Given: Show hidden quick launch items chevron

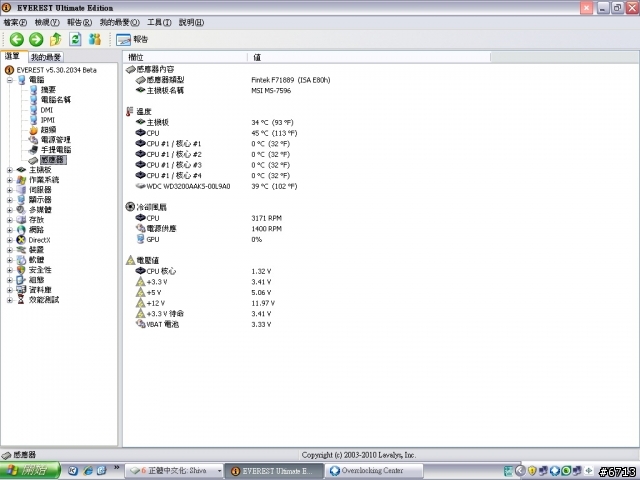Looking at the screenshot, I should click(116, 468).
